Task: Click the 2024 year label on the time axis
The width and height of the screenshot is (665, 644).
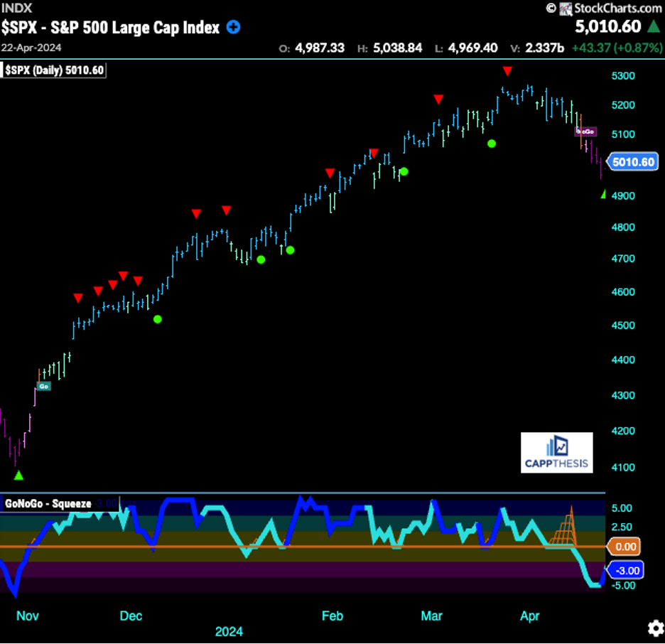Action: (x=229, y=631)
